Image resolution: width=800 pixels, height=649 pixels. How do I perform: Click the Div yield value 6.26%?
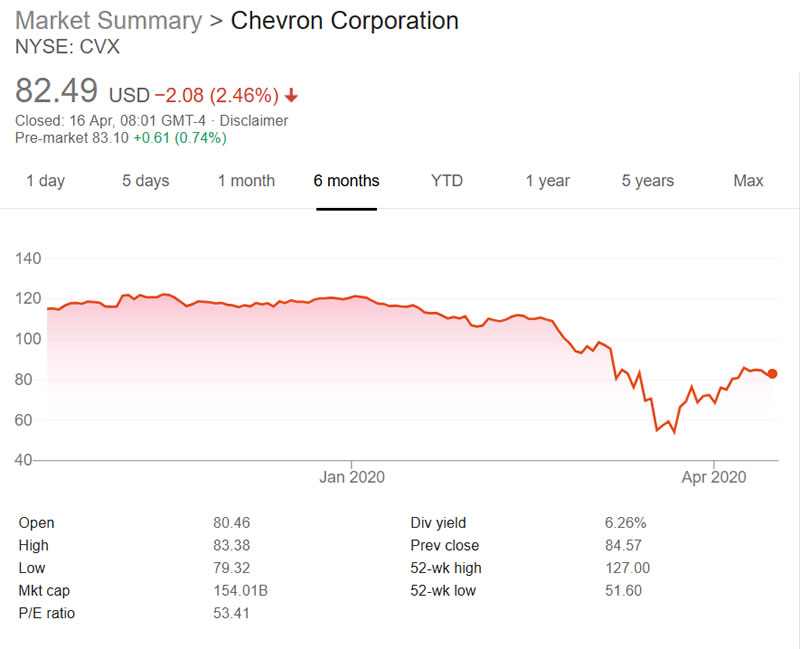coord(626,523)
